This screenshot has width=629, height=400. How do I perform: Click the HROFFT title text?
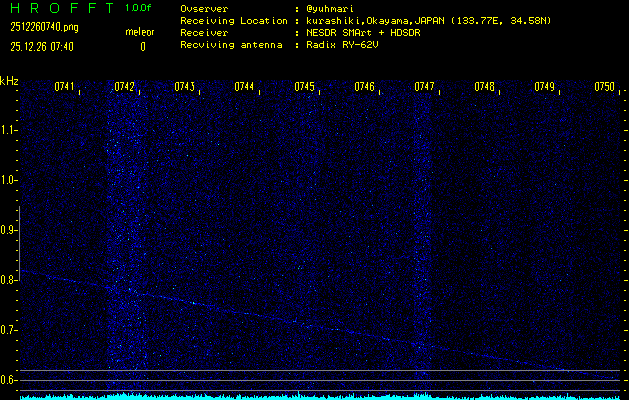(62, 9)
